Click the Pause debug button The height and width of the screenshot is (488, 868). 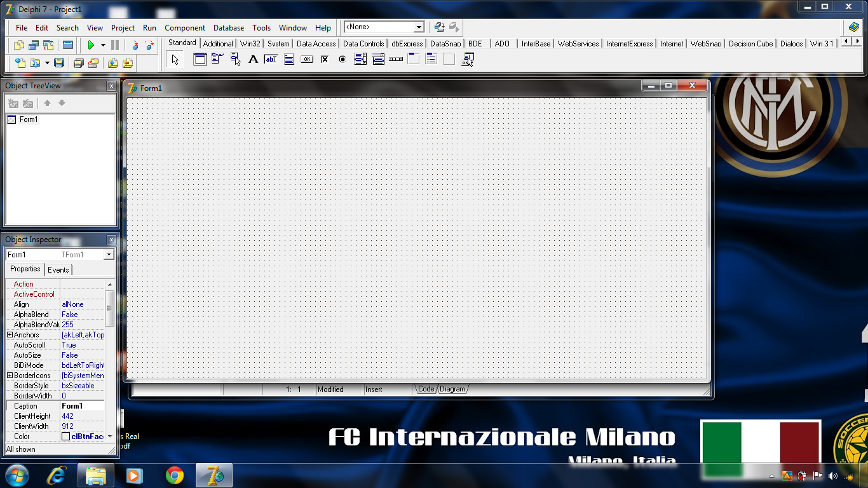[115, 45]
